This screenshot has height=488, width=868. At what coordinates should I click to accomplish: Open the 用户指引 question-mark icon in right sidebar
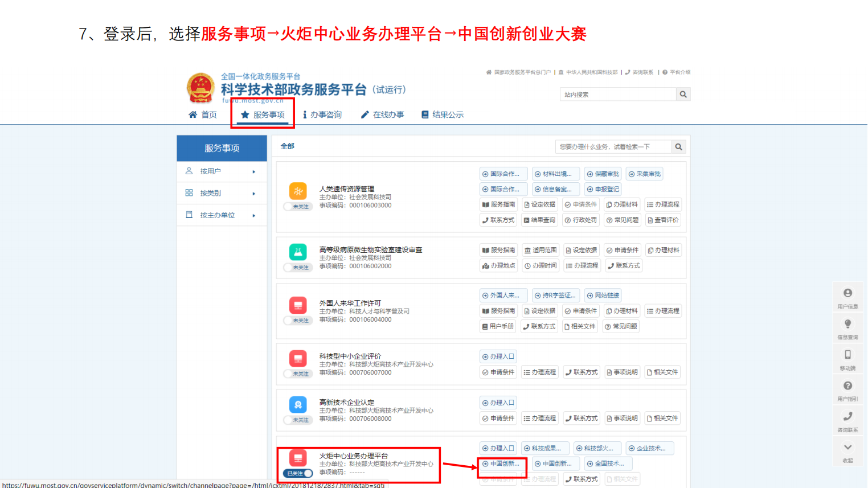point(847,390)
